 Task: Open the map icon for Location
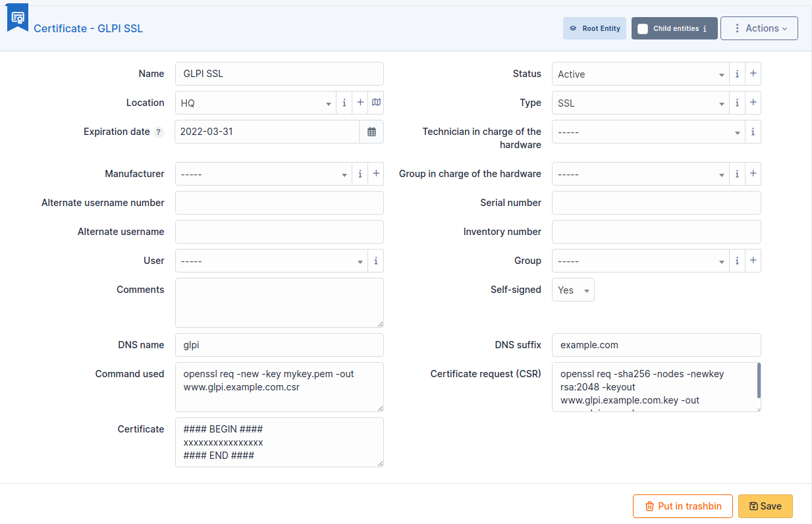(x=376, y=103)
